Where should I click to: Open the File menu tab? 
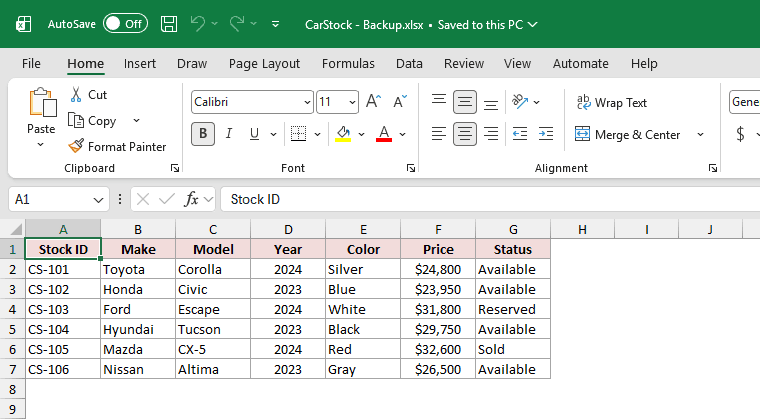click(x=32, y=64)
